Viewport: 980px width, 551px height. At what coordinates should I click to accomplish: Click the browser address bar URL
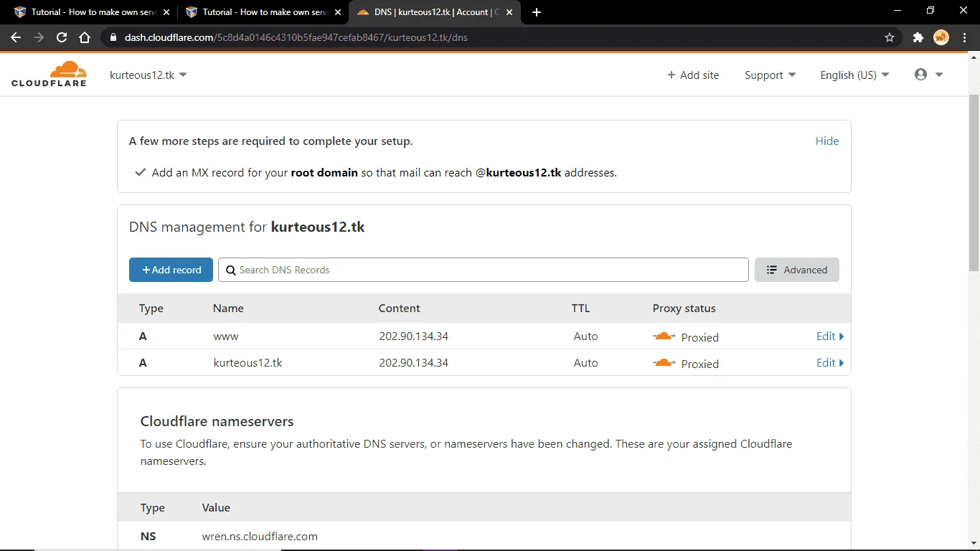(296, 37)
